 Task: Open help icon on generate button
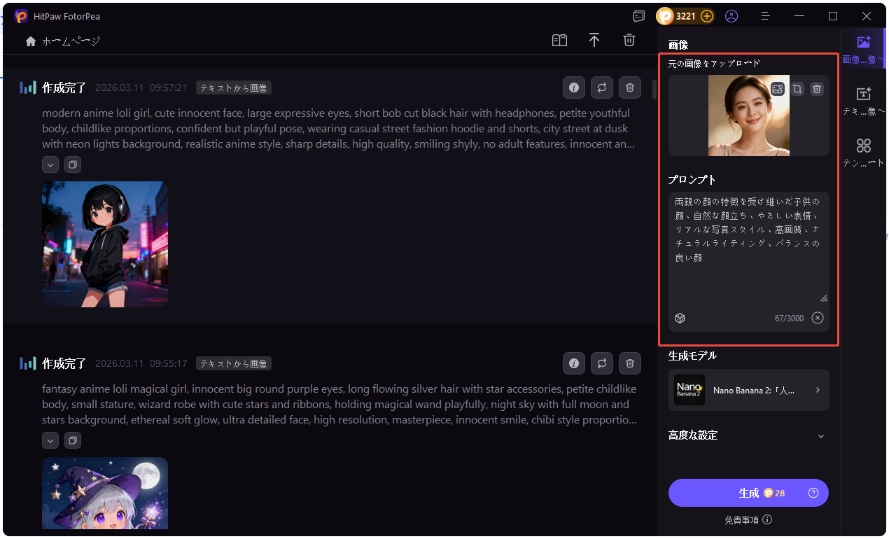813,493
